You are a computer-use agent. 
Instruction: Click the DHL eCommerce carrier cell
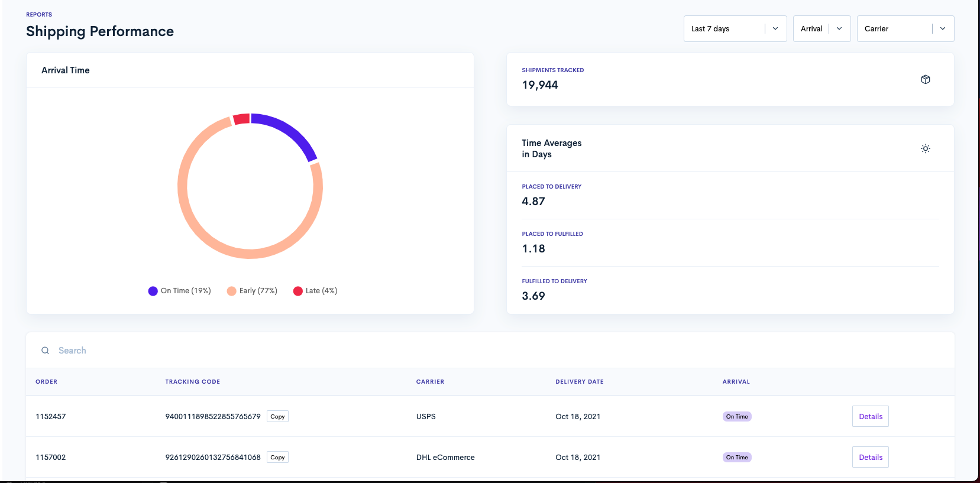(445, 458)
